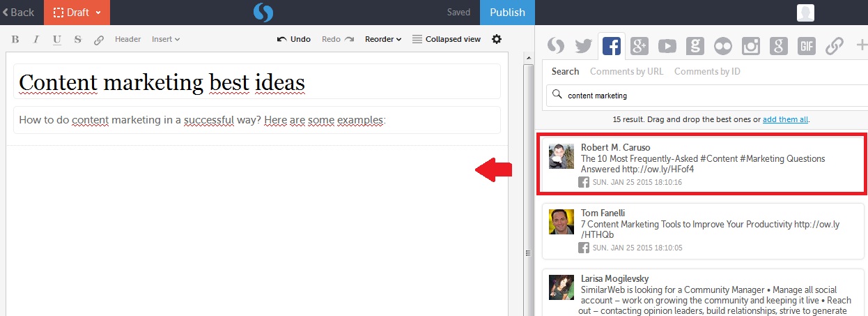This screenshot has width=868, height=316.
Task: Toggle underline formatting
Action: (x=57, y=39)
